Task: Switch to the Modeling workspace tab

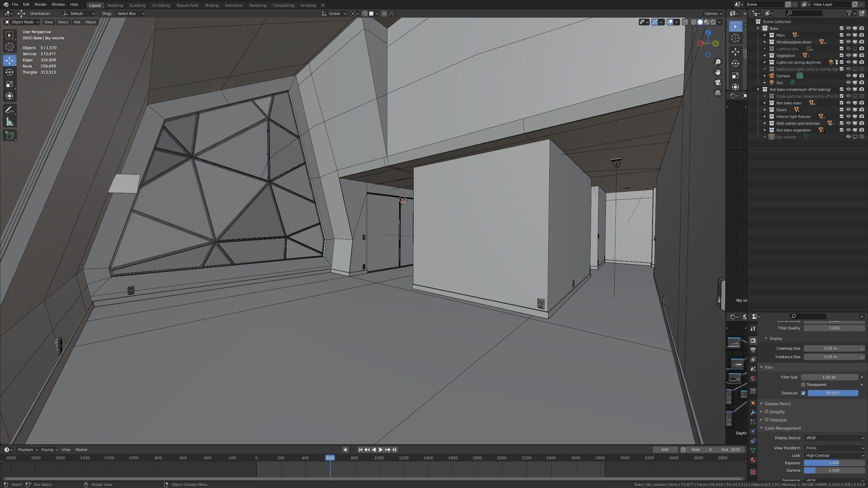Action: [115, 5]
